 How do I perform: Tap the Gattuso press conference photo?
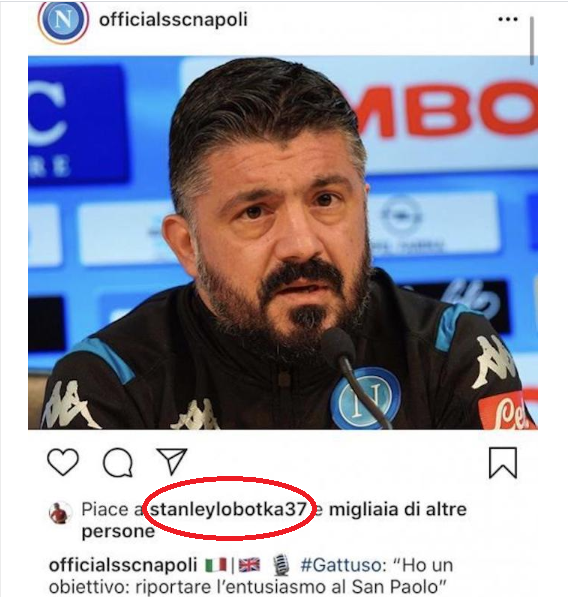click(x=283, y=243)
